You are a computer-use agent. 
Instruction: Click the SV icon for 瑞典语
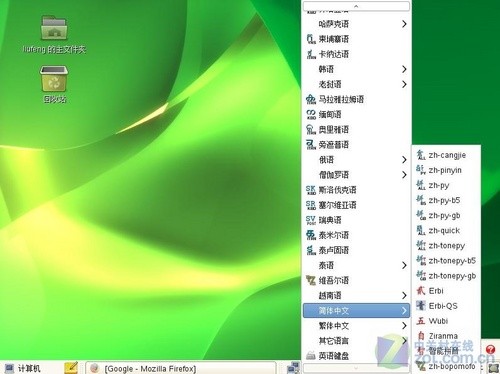tap(311, 220)
